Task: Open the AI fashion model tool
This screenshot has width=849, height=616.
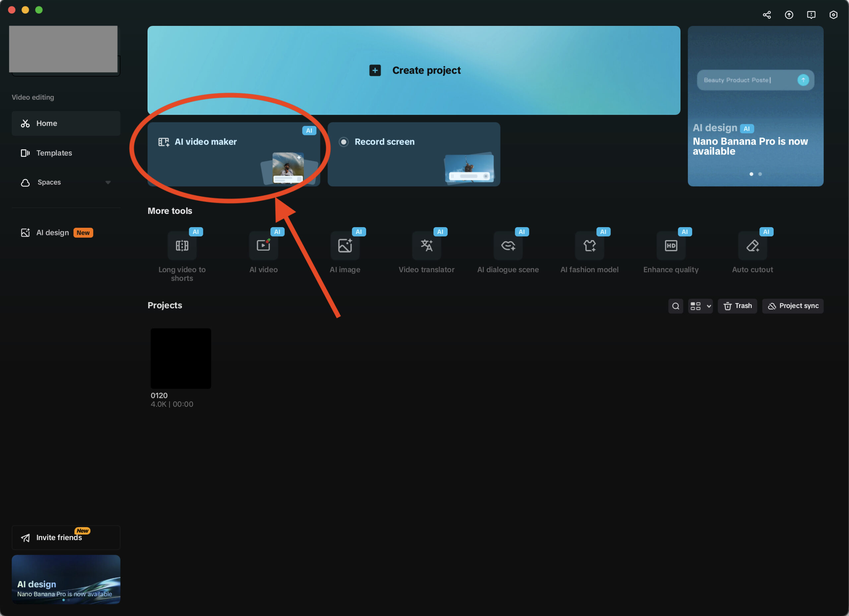Action: pos(589,245)
